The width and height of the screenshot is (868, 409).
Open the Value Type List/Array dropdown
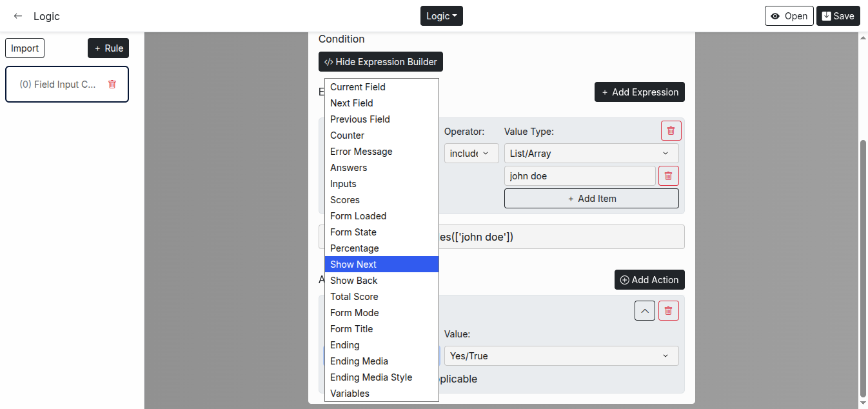point(591,153)
